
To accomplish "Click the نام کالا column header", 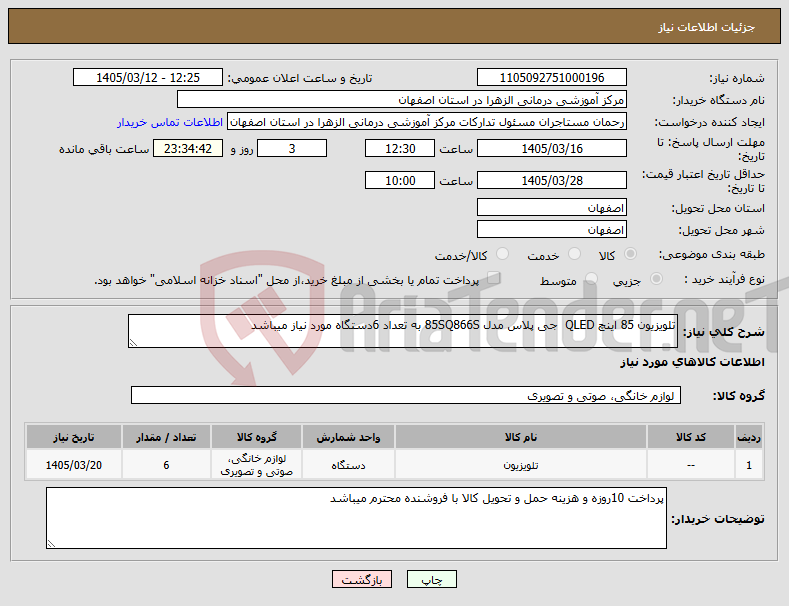I will 521,437.
